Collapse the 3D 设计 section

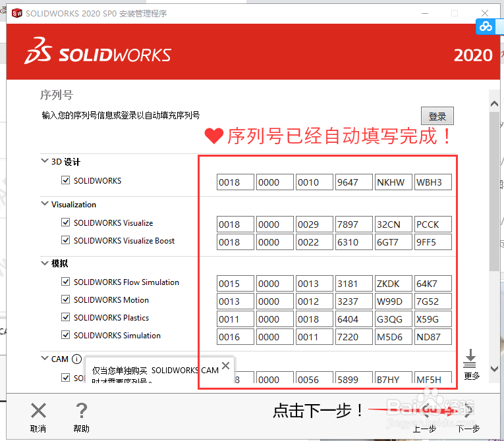pyautogui.click(x=45, y=161)
